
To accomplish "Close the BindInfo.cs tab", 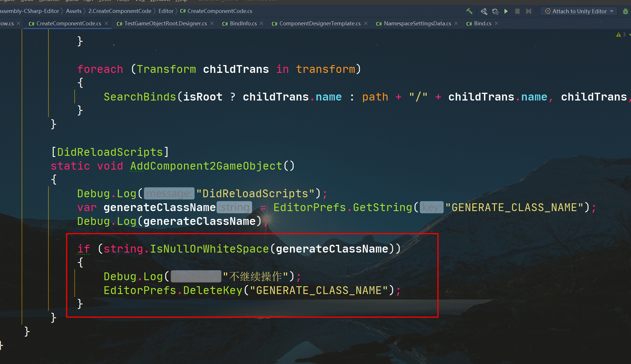I will click(x=261, y=23).
